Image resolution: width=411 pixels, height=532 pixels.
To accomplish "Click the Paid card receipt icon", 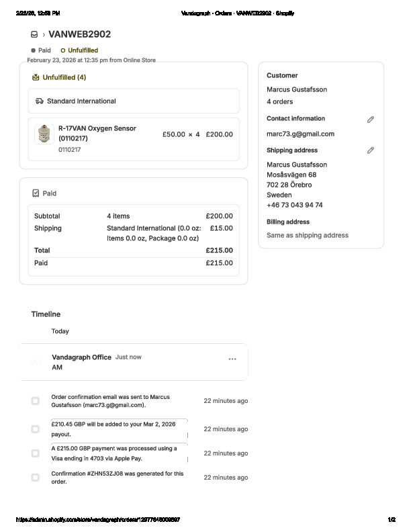I will click(36, 193).
